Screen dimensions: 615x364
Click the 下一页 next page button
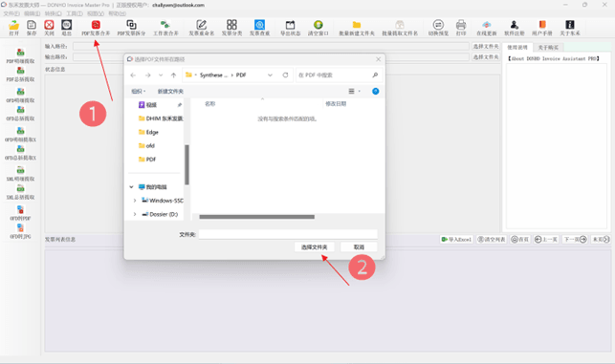tap(575, 239)
